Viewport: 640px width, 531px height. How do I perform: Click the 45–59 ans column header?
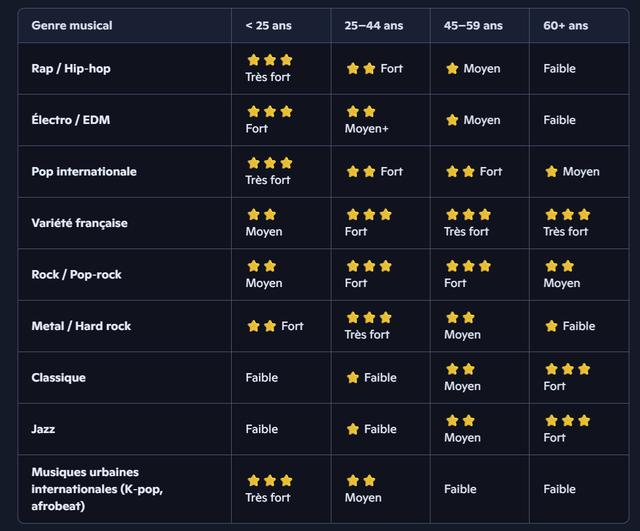pos(473,26)
